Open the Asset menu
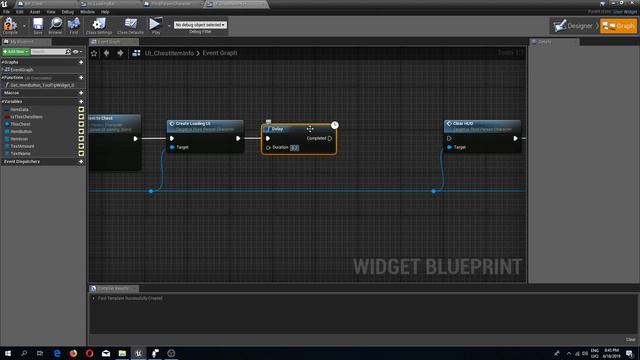 pyautogui.click(x=35, y=12)
